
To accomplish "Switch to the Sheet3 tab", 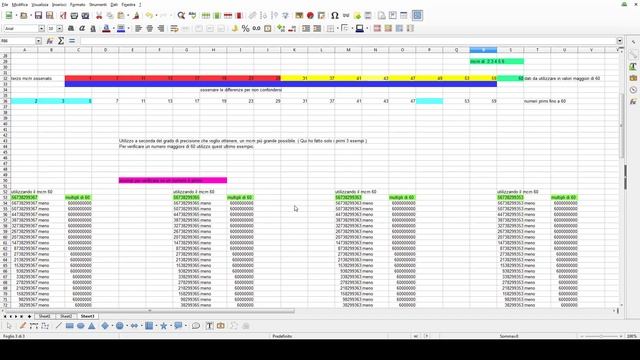I will click(x=87, y=316).
